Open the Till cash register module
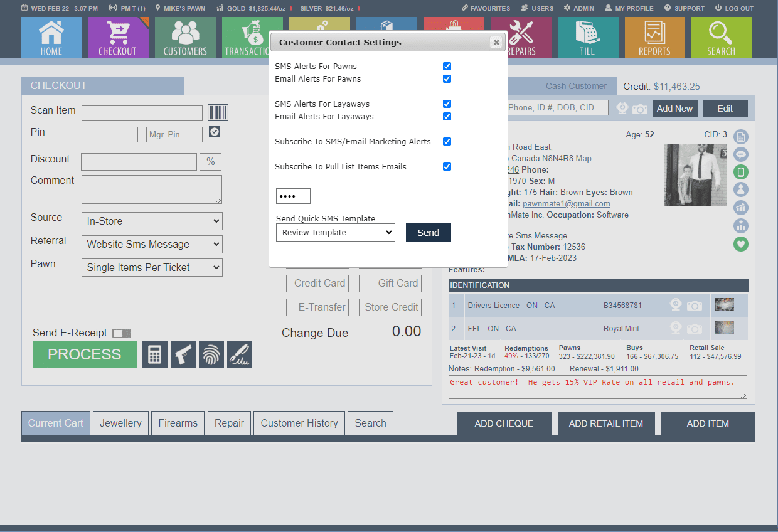 point(587,38)
